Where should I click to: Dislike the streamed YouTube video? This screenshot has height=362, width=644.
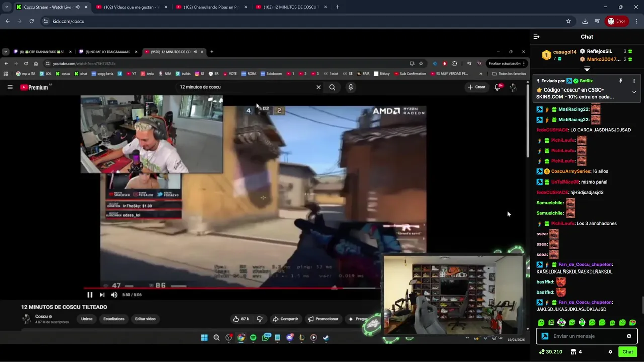coord(260,319)
